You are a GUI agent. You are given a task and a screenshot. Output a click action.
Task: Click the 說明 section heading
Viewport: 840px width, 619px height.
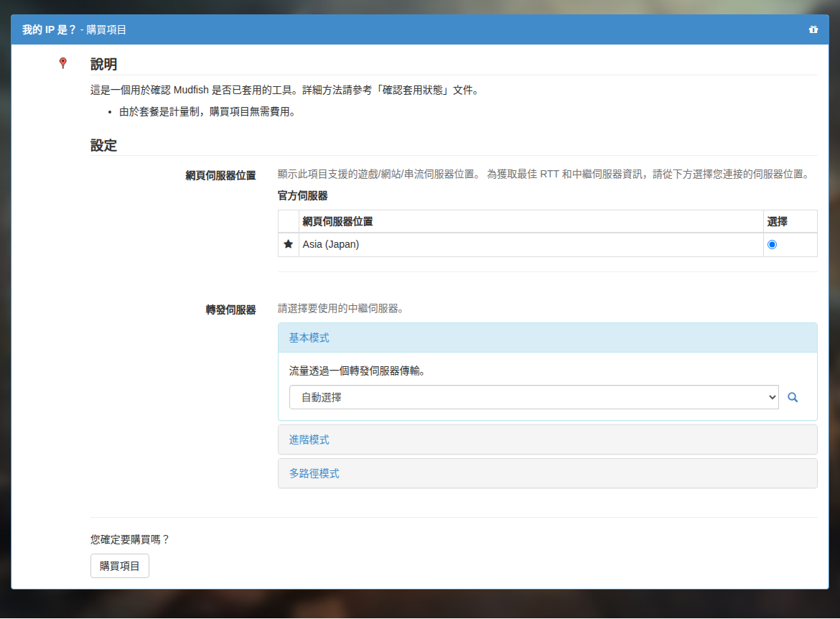(x=103, y=65)
